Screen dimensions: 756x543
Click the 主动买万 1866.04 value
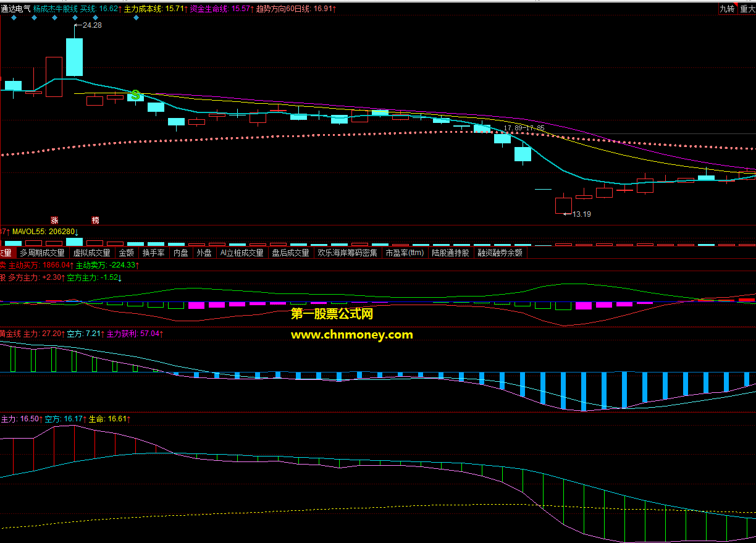(41, 264)
